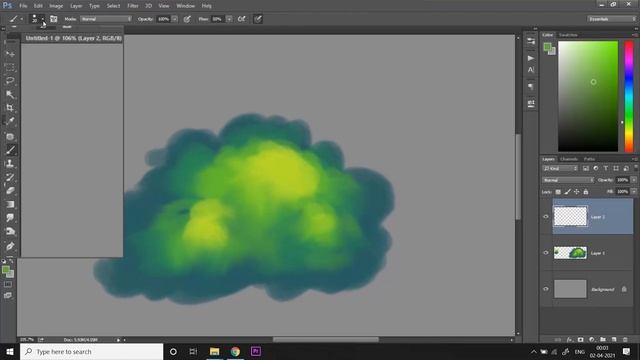Toggle lock image pixels brush icon
640x360 pixels.
[x=567, y=192]
